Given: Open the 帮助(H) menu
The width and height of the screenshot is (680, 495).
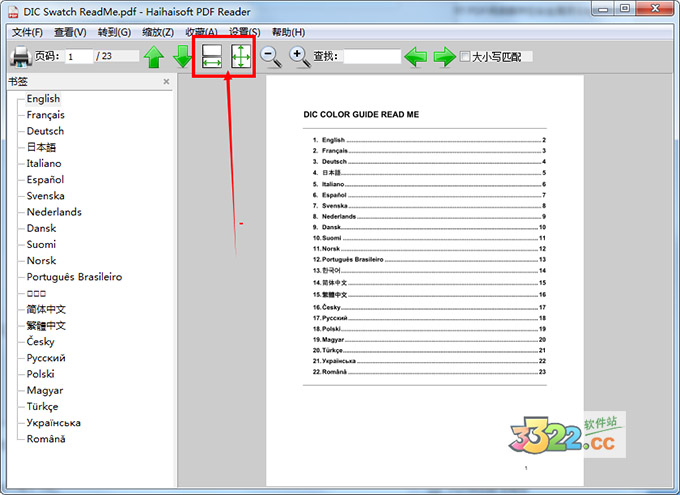Looking at the screenshot, I should click(288, 33).
